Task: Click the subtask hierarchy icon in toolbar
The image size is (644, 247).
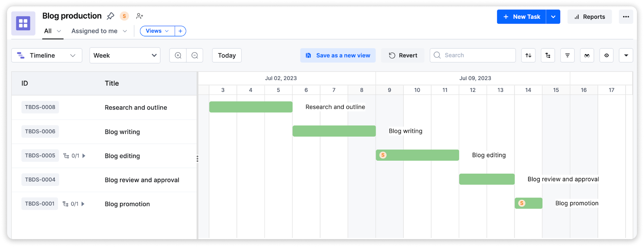Action: click(548, 56)
